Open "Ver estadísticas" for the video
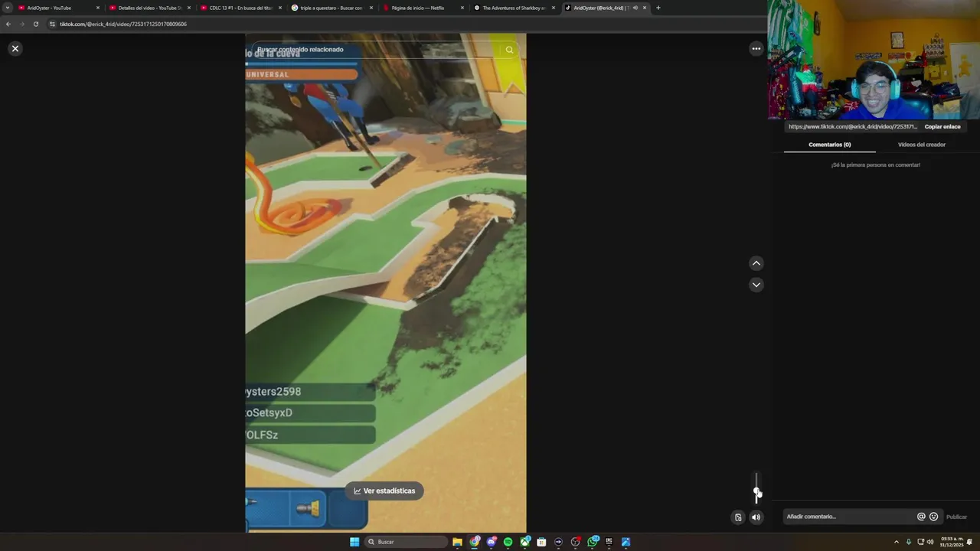The height and width of the screenshot is (551, 980). 384,491
